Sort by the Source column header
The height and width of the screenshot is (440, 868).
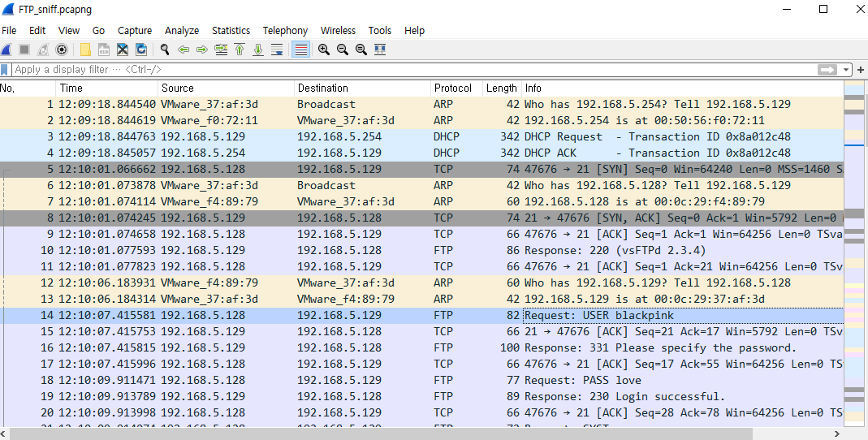[x=226, y=88]
